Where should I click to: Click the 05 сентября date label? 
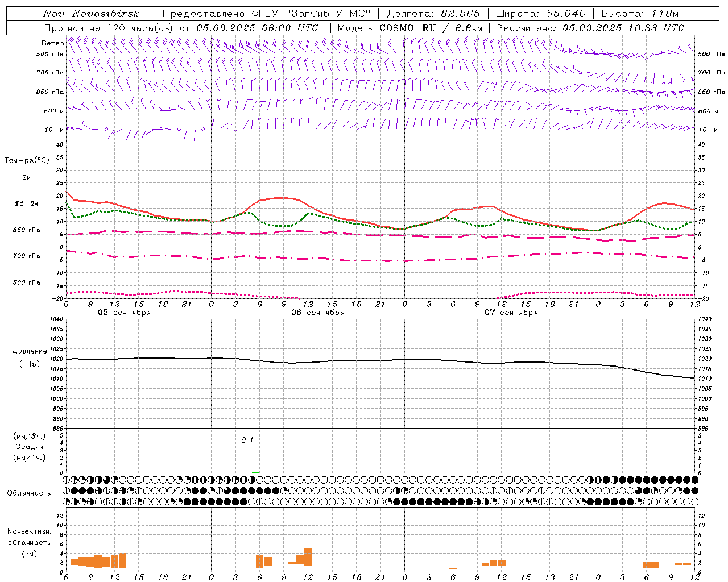coord(124,313)
